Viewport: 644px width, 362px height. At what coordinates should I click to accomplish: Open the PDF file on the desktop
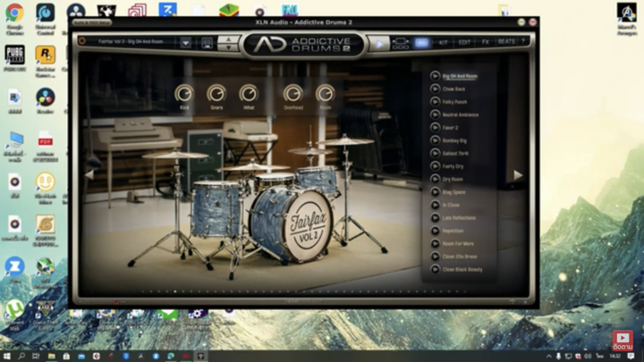point(46,146)
